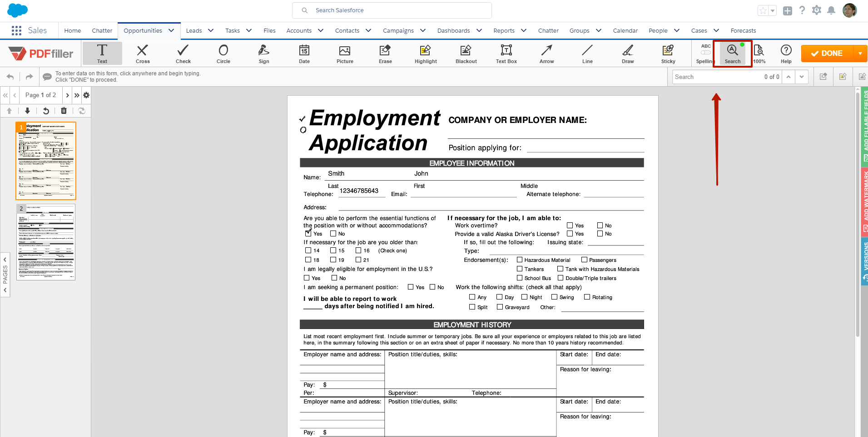Open the Salesforce App Launcher grid
This screenshot has height=437, width=868.
coord(17,30)
